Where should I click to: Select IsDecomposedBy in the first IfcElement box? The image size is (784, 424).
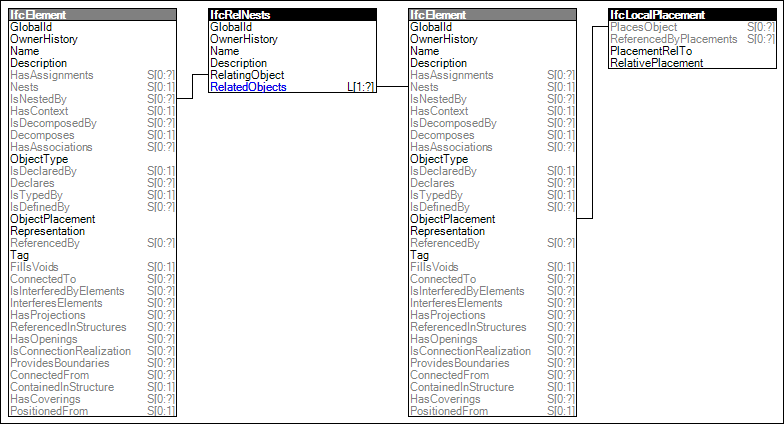tap(53, 123)
